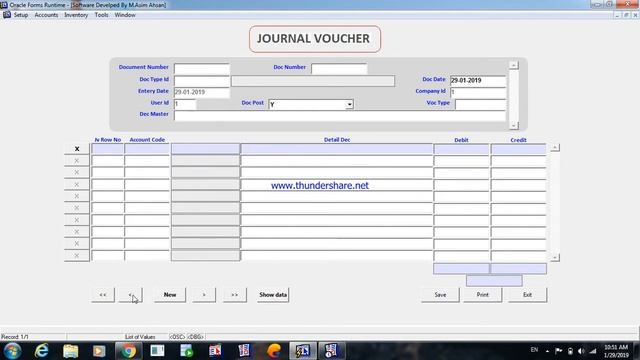Open File Explorer from taskbar
The image size is (640, 360).
click(x=71, y=351)
